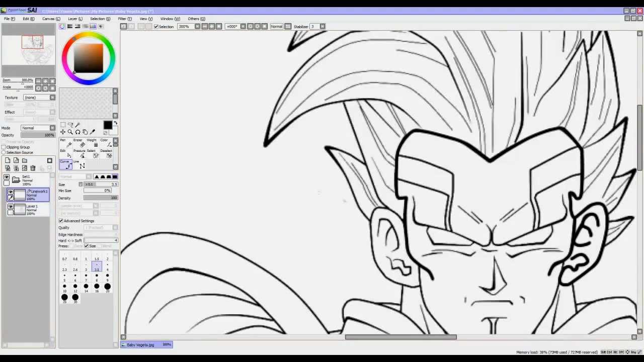Uncheck the Advanced Settings checkbox

[x=61, y=221]
